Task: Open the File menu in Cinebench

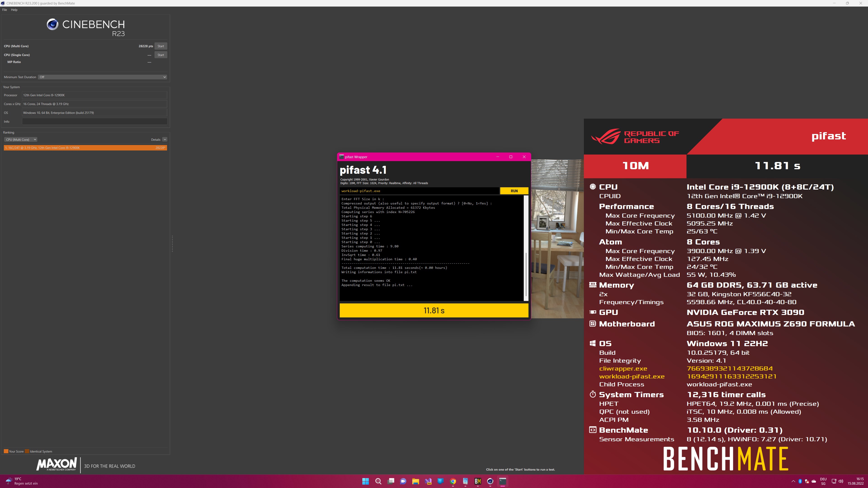Action: [4, 10]
